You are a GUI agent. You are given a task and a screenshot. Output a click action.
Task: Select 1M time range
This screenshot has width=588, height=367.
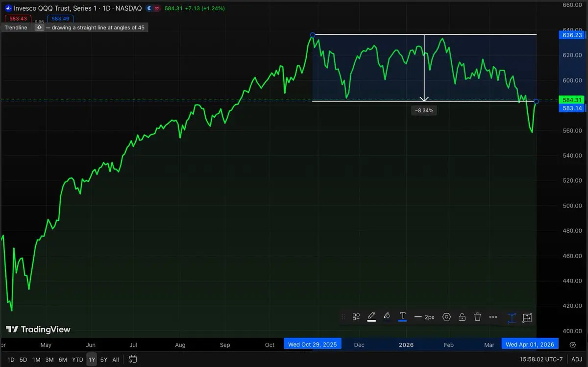click(x=36, y=359)
